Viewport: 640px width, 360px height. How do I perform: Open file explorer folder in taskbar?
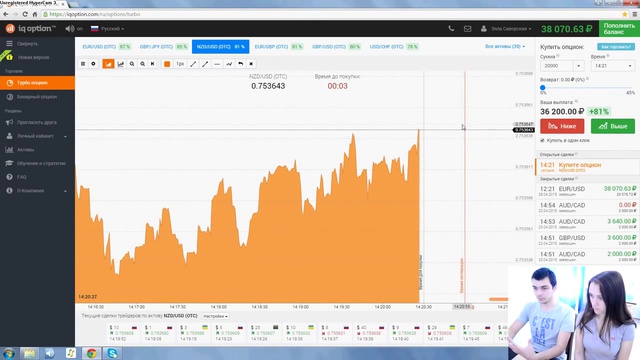tap(29, 353)
